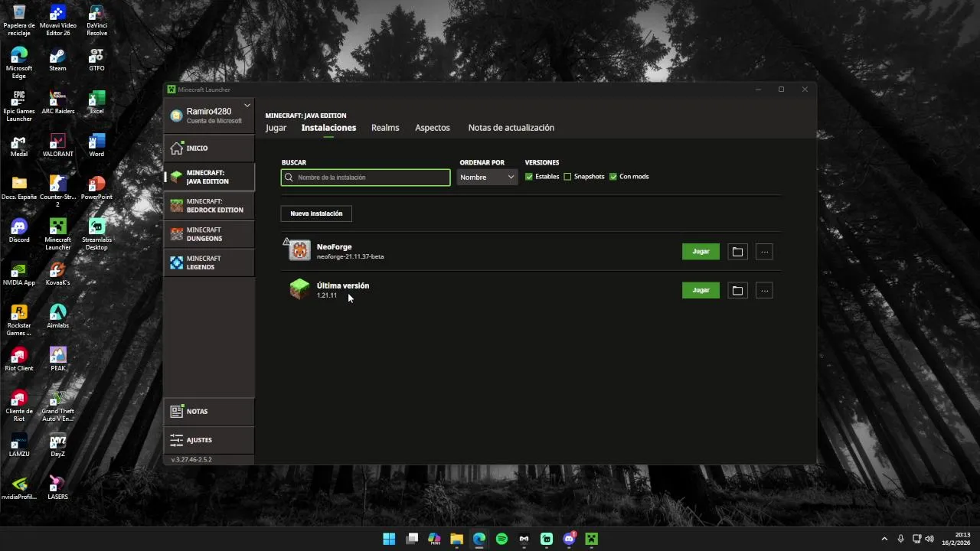980x551 pixels.
Task: Click the Última versión grass block icon
Action: [299, 289]
